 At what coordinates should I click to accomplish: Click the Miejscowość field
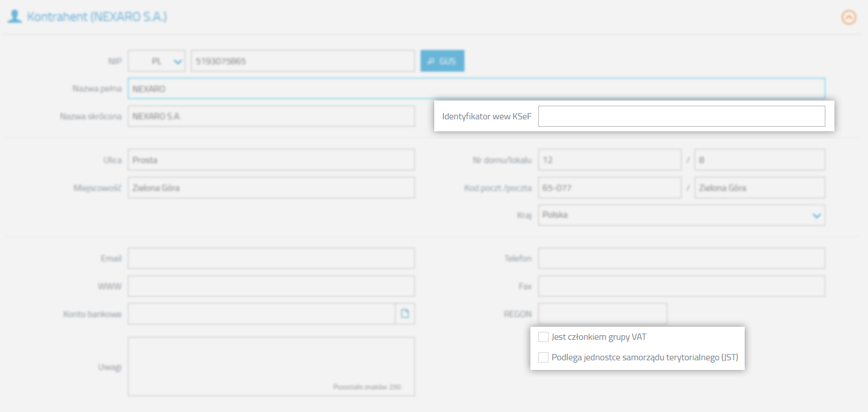coord(271,188)
